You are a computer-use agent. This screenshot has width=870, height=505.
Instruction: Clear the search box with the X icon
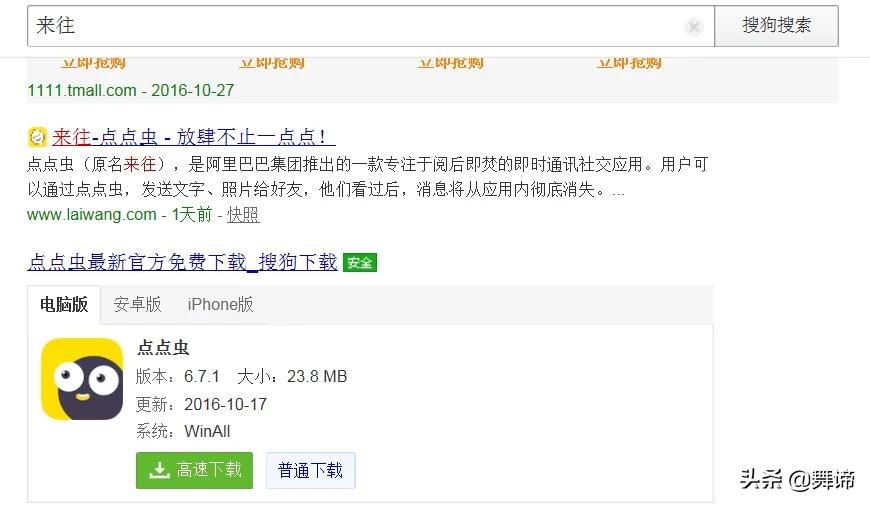click(694, 26)
